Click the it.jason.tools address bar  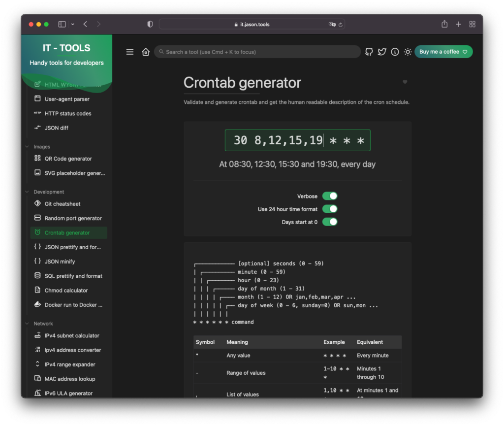[252, 24]
